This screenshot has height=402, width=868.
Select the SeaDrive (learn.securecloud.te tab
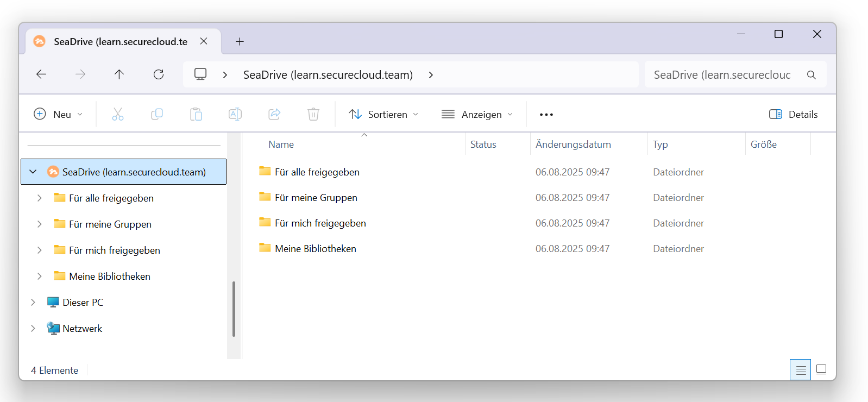[x=123, y=41]
